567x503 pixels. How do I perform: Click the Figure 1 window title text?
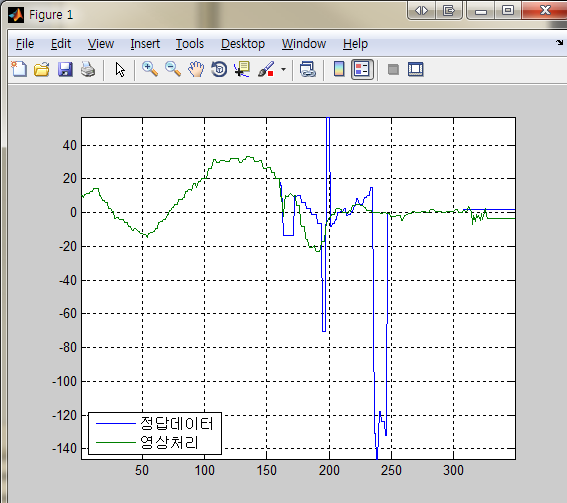(51, 15)
